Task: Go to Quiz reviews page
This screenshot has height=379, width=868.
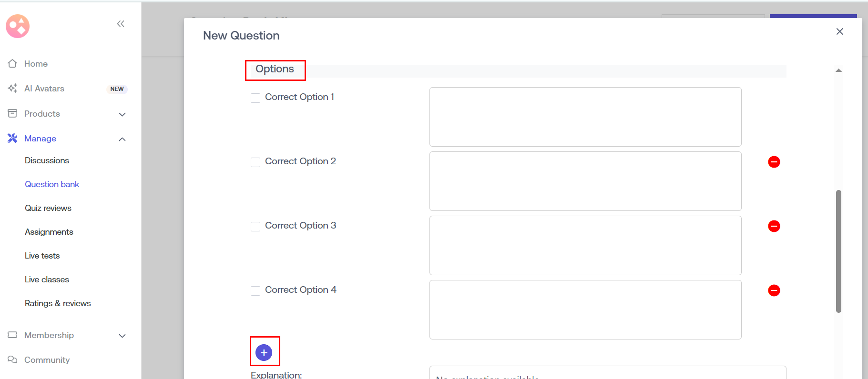Action: [x=48, y=208]
